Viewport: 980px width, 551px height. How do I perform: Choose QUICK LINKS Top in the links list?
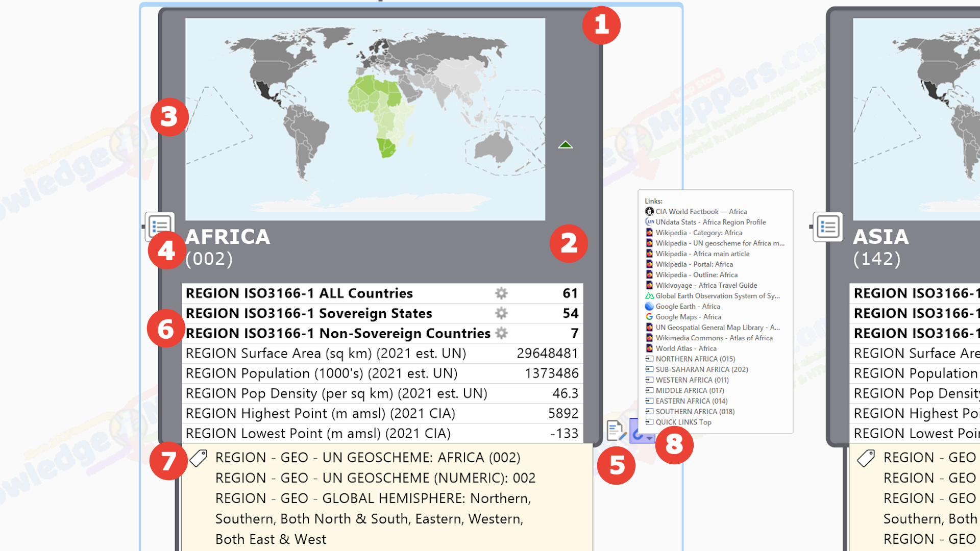(x=683, y=422)
